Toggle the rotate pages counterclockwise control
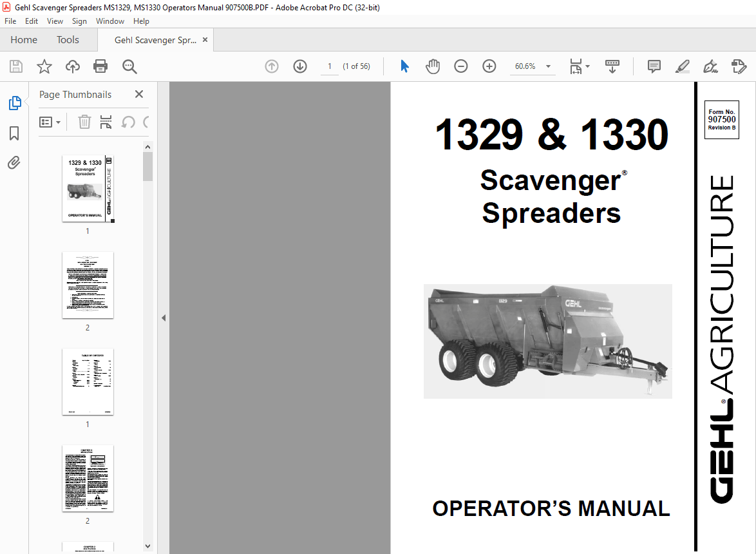The image size is (756, 554). 126,122
